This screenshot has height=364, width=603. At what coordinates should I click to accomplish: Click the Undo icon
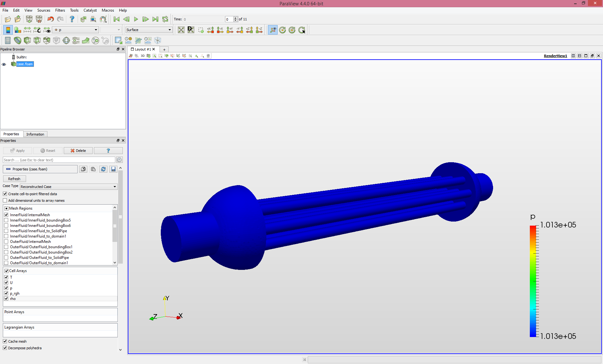tap(50, 19)
